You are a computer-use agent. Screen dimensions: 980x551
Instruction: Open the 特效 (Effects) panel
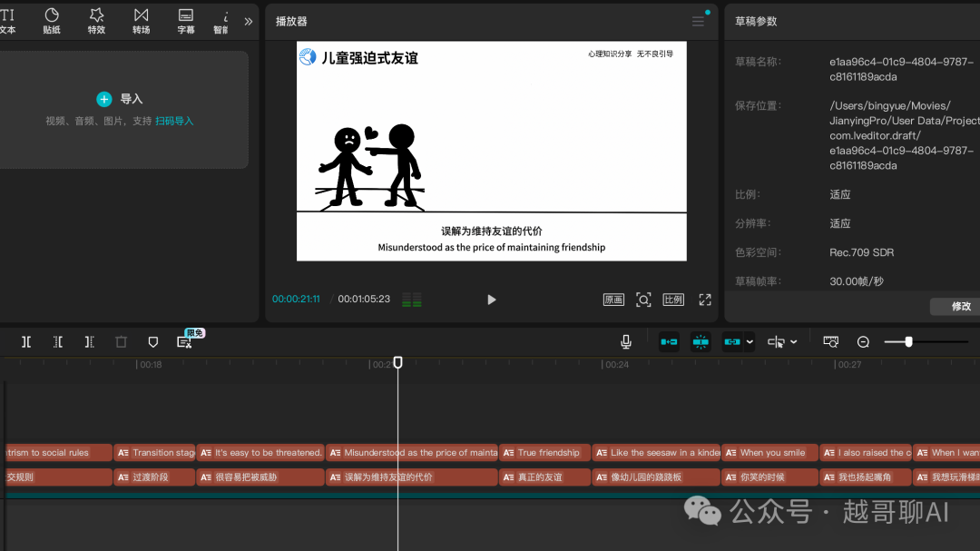96,20
